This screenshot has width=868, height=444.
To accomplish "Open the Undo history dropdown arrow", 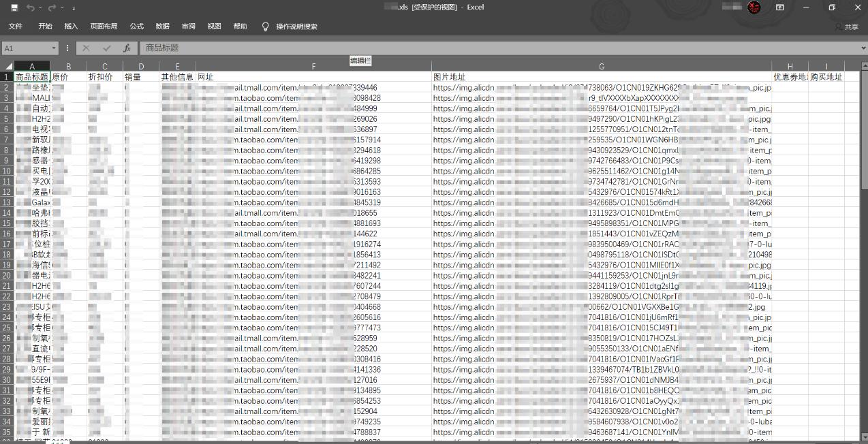I will (x=40, y=8).
